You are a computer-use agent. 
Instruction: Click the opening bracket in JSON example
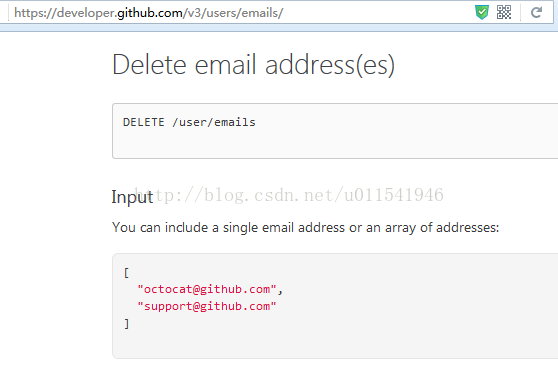tap(126, 273)
